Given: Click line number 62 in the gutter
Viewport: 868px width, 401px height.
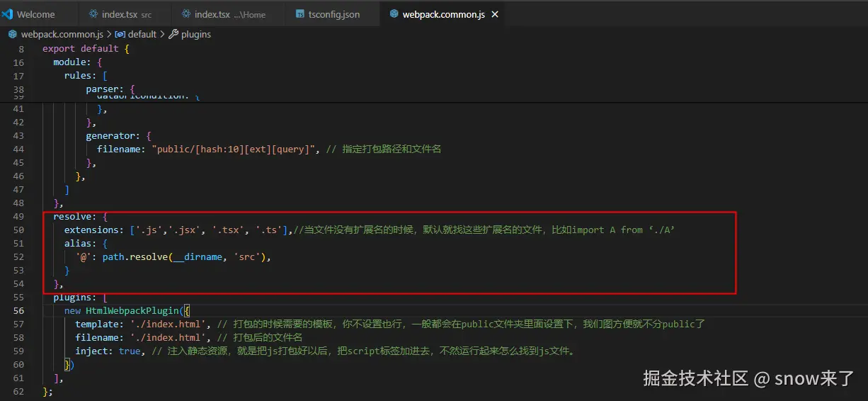Looking at the screenshot, I should [18, 391].
